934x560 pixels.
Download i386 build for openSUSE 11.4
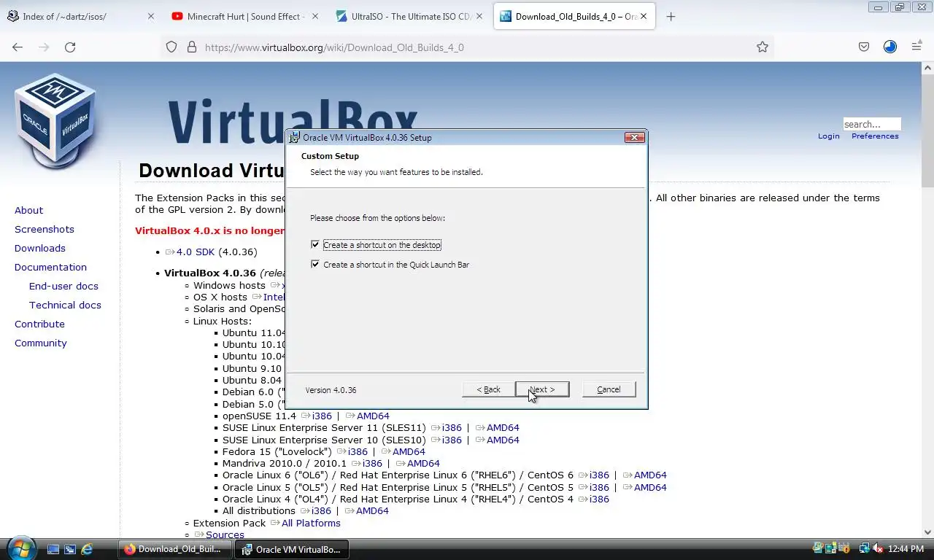322,416
